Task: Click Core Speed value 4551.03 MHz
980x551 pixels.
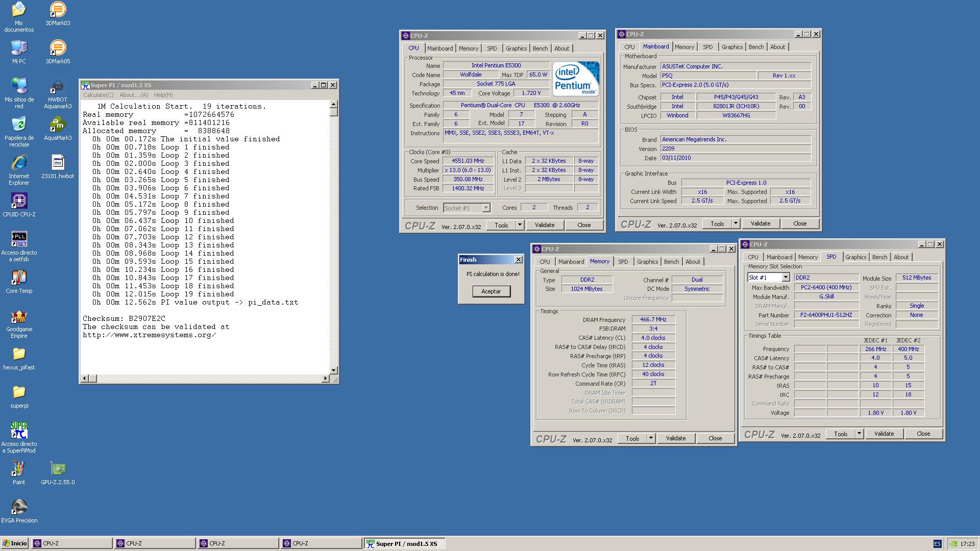Action: point(468,161)
